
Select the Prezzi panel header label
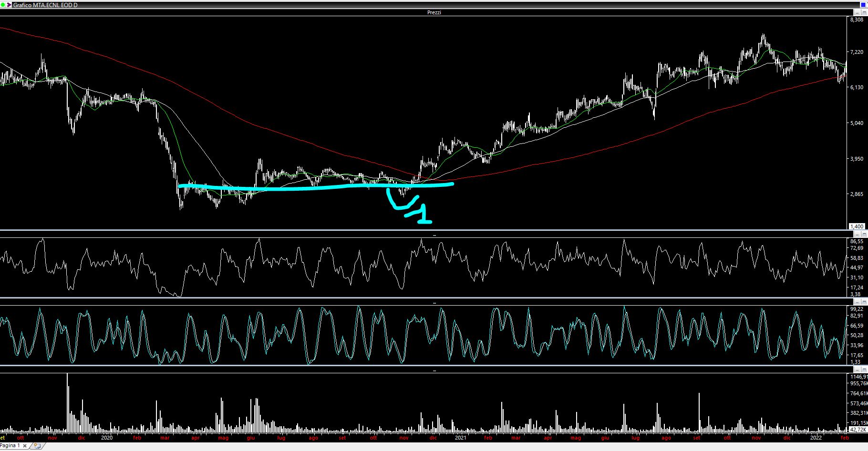(x=434, y=12)
